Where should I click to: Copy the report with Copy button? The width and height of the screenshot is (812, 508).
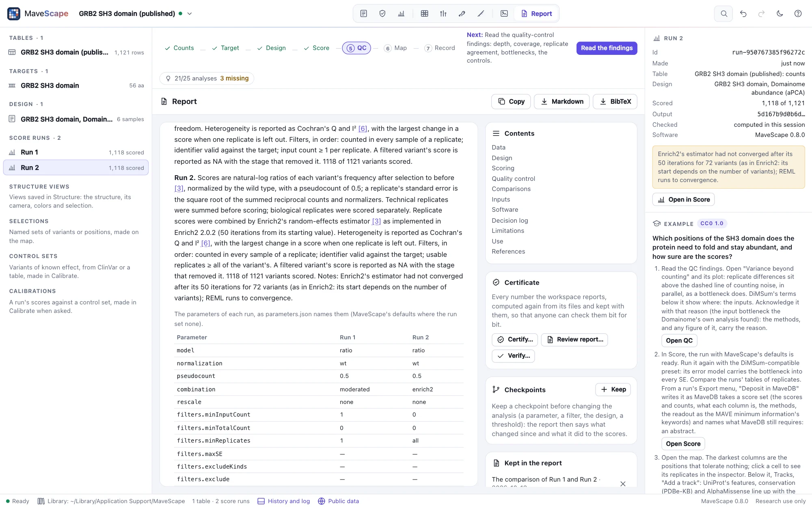[x=511, y=101]
